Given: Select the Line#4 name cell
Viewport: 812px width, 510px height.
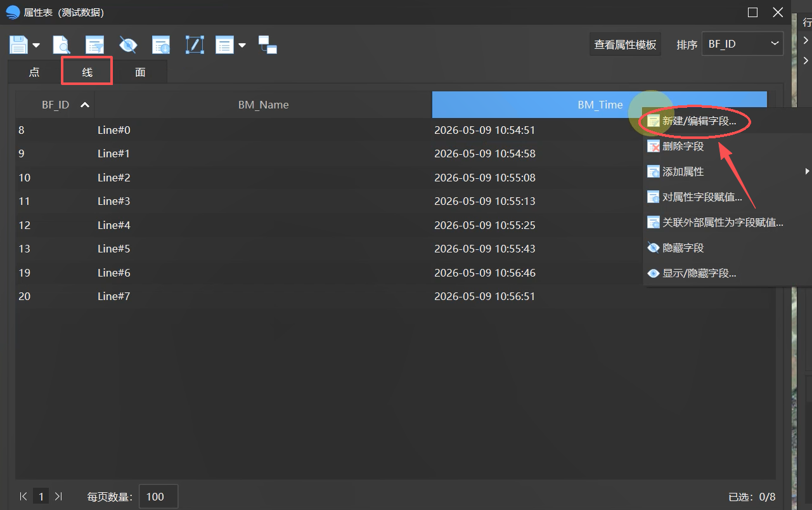Looking at the screenshot, I should tap(263, 225).
